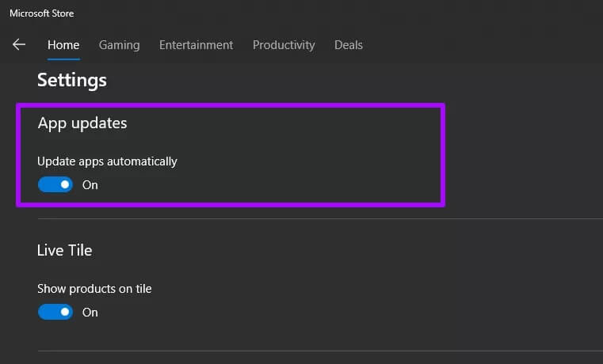Click the 'Show products on tile' label
The height and width of the screenshot is (364, 603).
(x=94, y=289)
